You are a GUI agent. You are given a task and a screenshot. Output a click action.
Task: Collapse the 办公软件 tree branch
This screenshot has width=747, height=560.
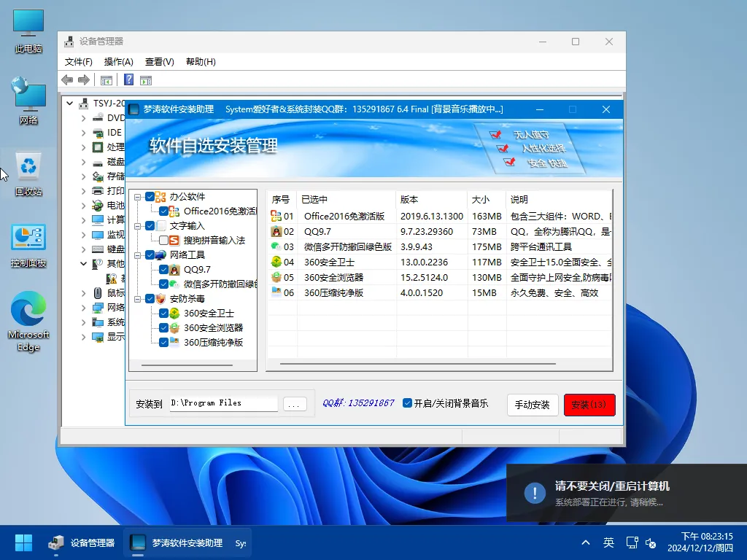138,197
